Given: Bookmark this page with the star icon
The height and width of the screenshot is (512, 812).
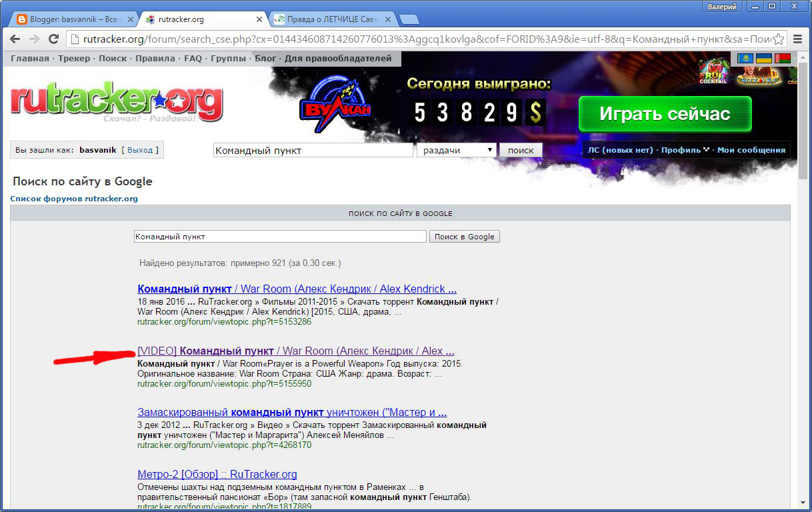Looking at the screenshot, I should (x=779, y=39).
